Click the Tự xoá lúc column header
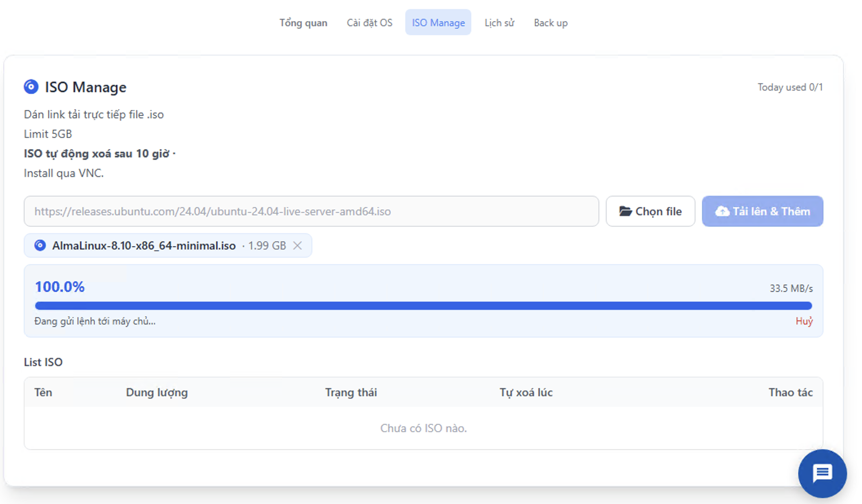This screenshot has width=862, height=504. click(526, 393)
